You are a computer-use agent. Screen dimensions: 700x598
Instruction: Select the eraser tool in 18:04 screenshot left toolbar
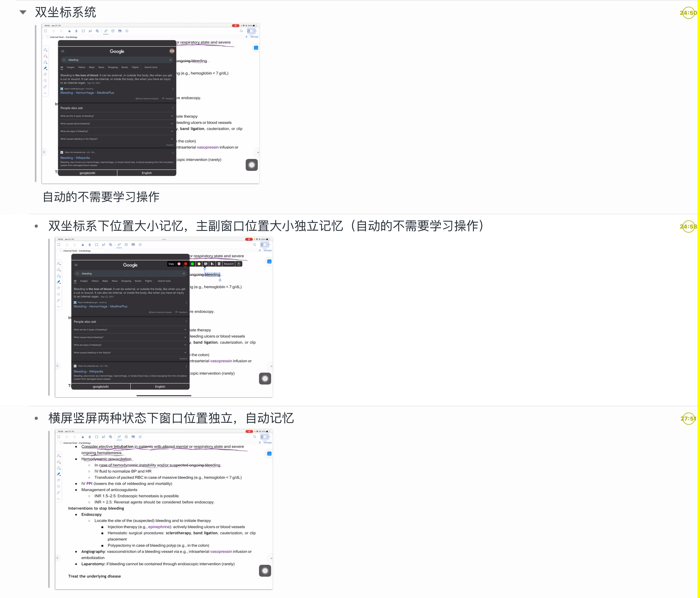coord(45,74)
